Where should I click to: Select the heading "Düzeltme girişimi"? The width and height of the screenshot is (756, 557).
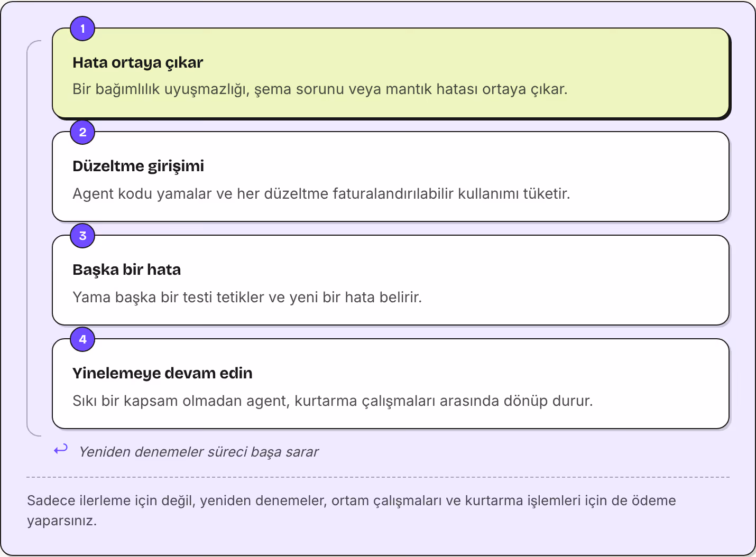[x=138, y=166]
